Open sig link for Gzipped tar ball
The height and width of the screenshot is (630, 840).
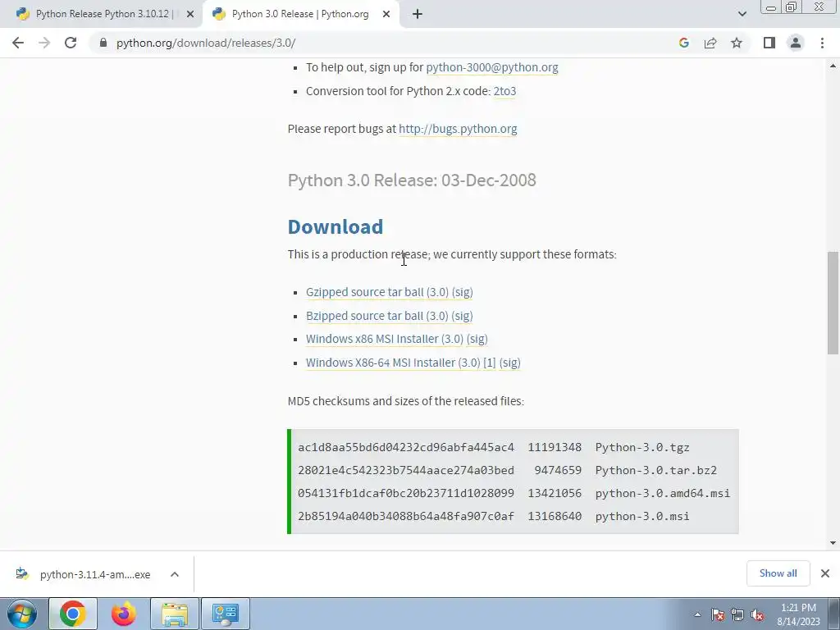pyautogui.click(x=463, y=292)
